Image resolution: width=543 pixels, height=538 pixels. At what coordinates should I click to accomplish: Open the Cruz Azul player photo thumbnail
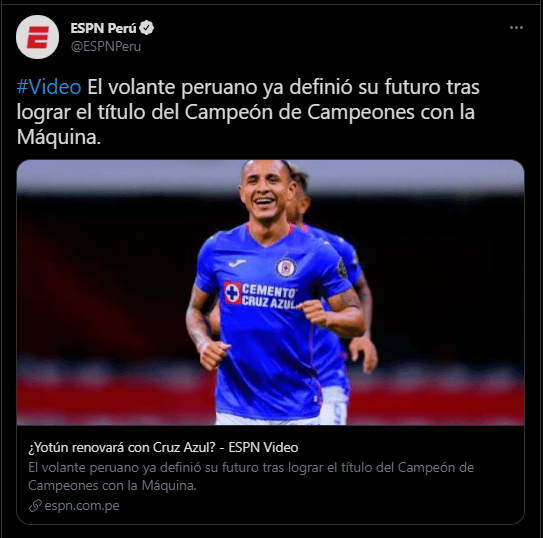coord(270,293)
